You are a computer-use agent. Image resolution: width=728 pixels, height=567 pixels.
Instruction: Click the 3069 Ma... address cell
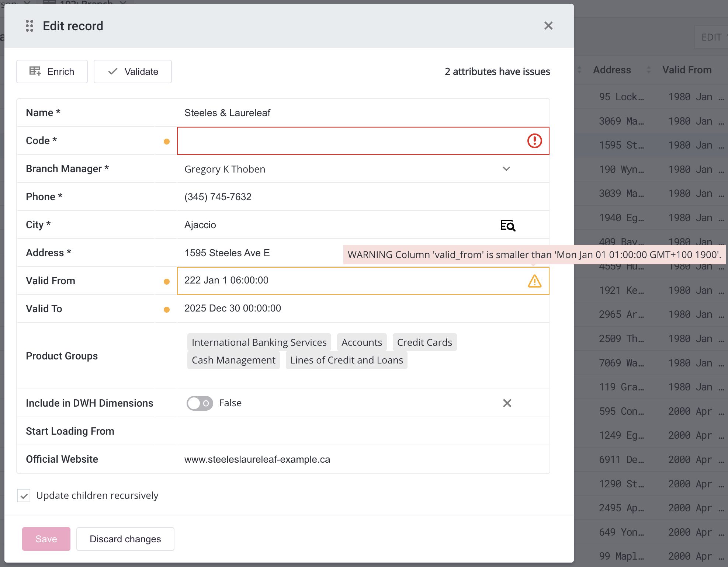click(621, 121)
